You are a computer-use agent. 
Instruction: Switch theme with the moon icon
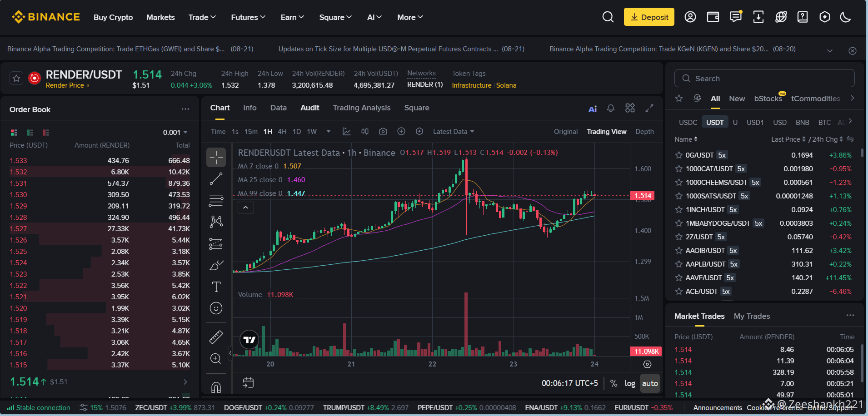[845, 17]
